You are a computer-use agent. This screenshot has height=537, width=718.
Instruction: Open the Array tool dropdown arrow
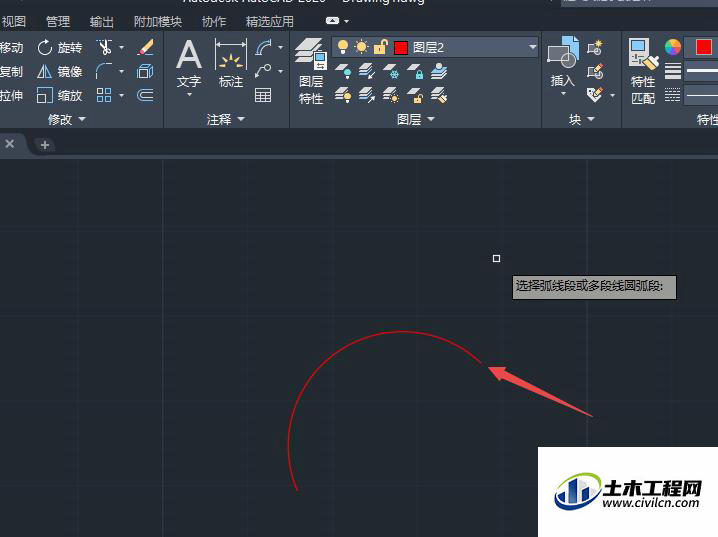[x=121, y=95]
